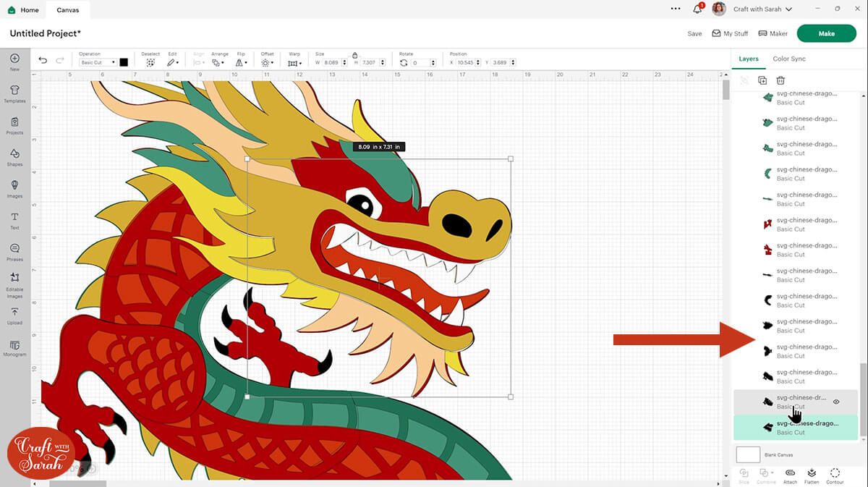Expand the Offset dropdown
Viewport: 868px width, 487px height.
267,63
